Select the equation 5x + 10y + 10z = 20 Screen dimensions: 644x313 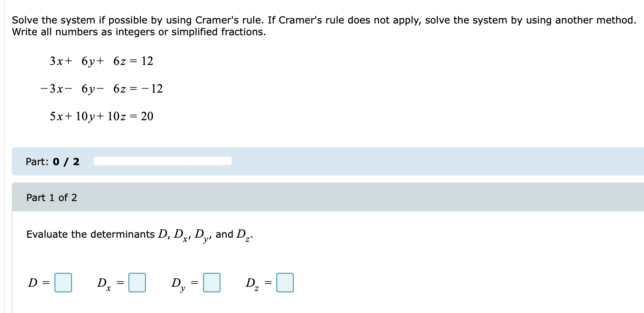point(101,116)
